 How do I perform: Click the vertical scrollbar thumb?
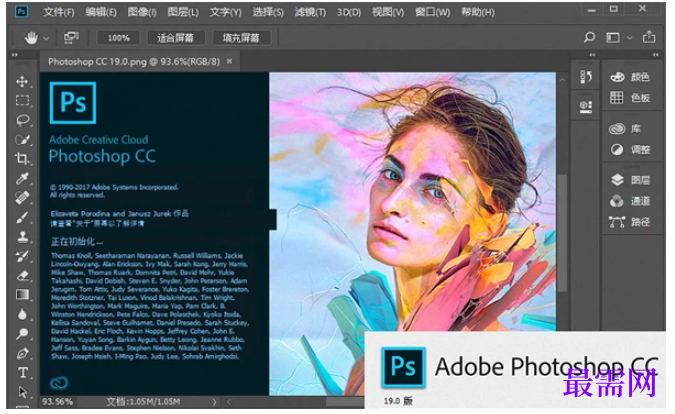point(562,232)
